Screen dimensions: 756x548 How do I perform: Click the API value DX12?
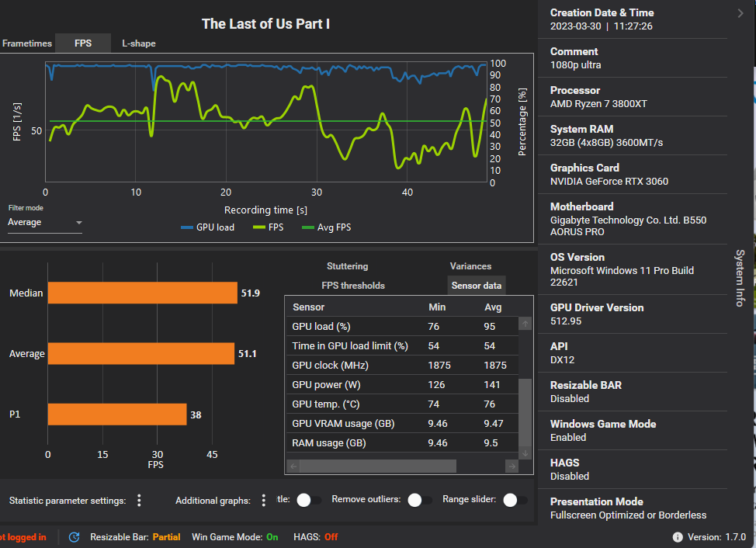(562, 360)
